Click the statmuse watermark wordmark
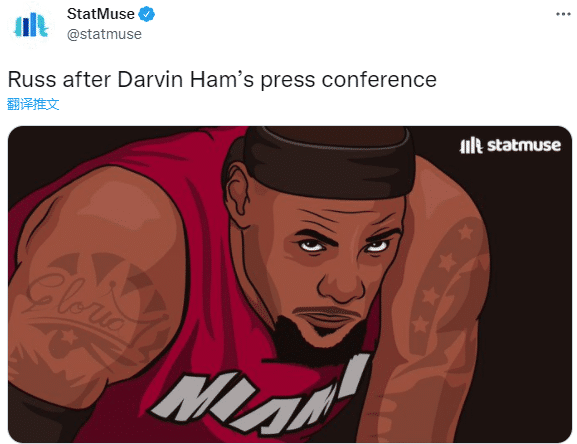The width and height of the screenshot is (577, 444). [524, 146]
